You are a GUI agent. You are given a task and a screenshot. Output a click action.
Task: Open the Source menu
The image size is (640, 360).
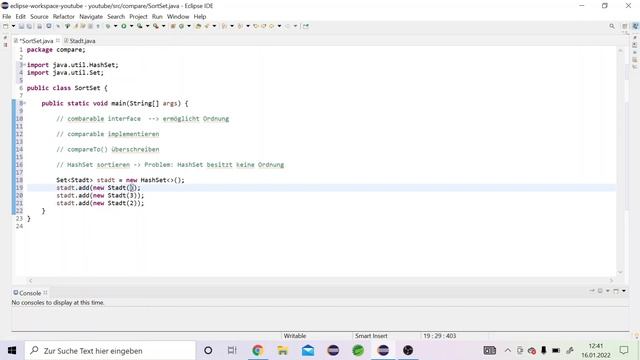tap(39, 17)
